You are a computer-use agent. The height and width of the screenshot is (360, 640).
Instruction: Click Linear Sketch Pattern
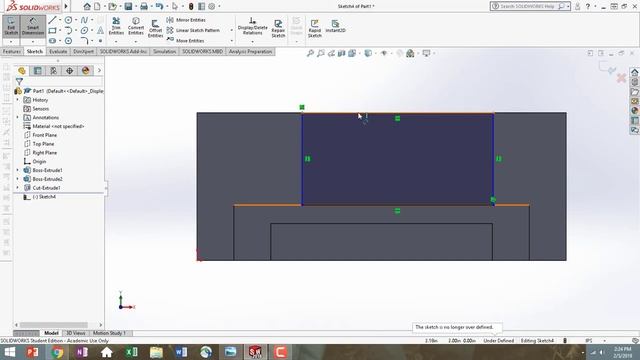tap(193, 30)
